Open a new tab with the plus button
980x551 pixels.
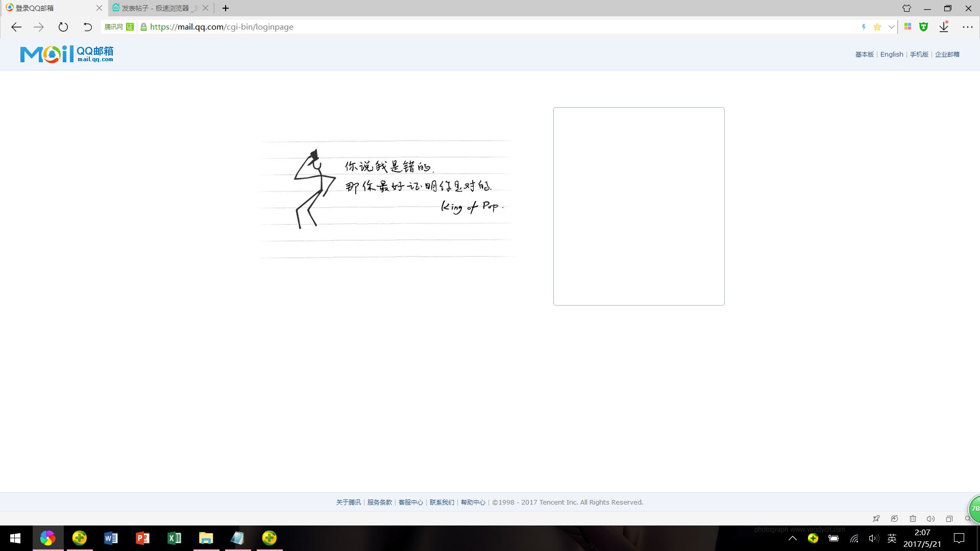[226, 8]
